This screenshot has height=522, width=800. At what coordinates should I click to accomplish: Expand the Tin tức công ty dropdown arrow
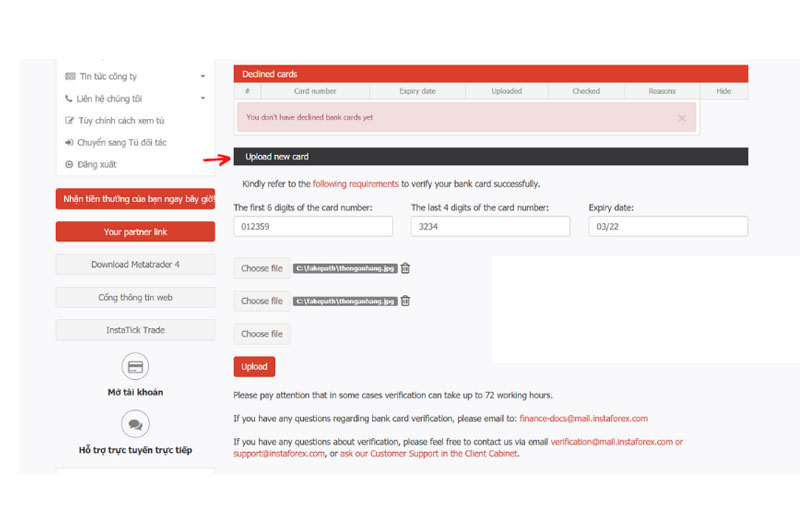[203, 77]
